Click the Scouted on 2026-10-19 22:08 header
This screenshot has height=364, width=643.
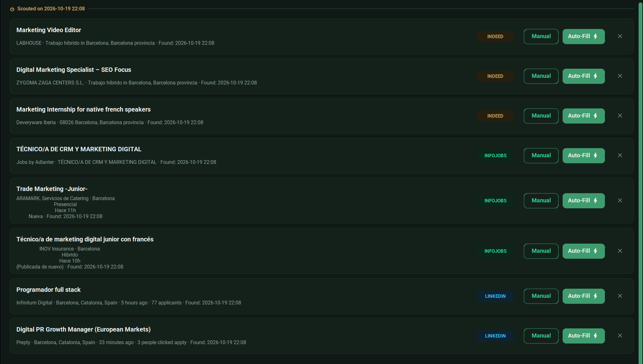(51, 9)
